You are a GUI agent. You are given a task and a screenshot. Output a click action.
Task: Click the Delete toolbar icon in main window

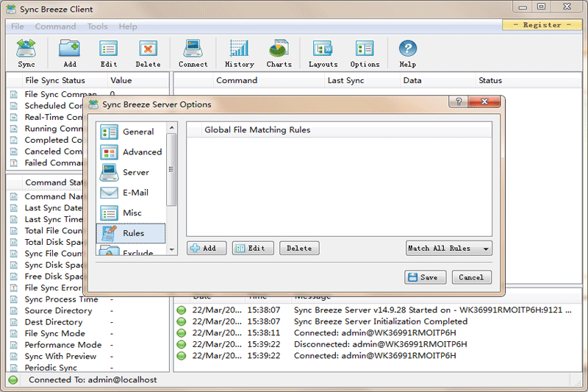click(x=148, y=53)
